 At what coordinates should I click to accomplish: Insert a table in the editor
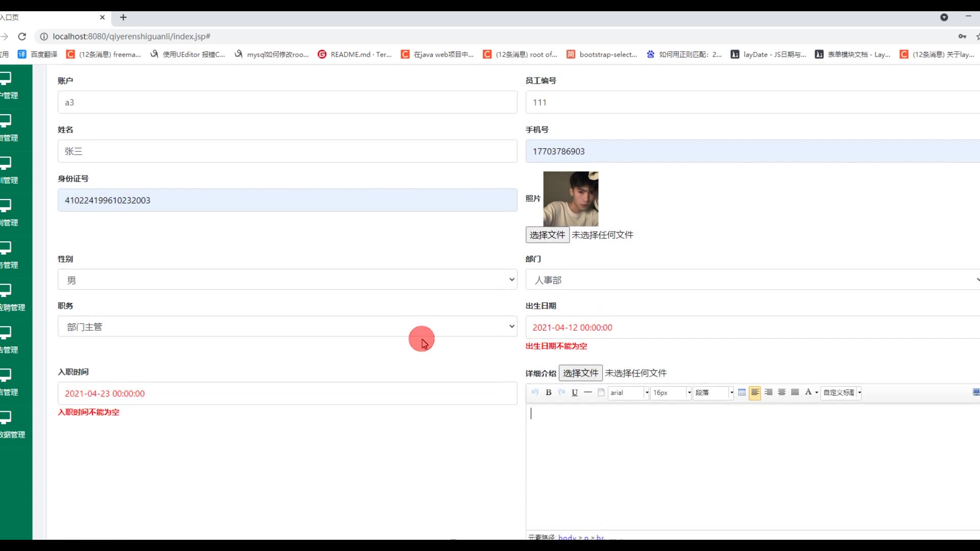click(x=742, y=392)
